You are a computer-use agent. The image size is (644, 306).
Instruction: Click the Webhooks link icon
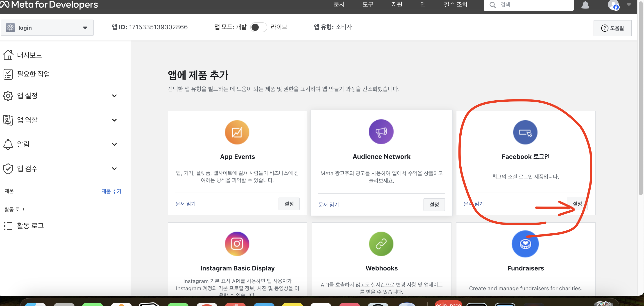point(381,243)
